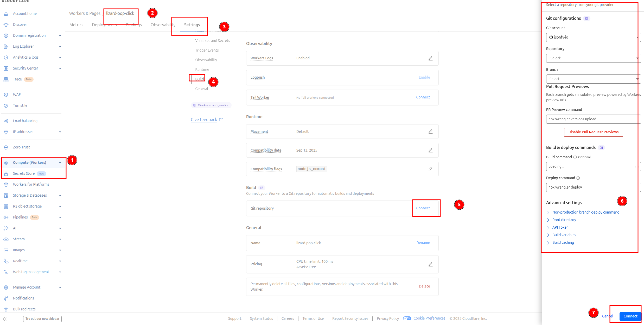Edit the Placement setting via pencil icon
This screenshot has width=644, height=325.
click(x=430, y=132)
